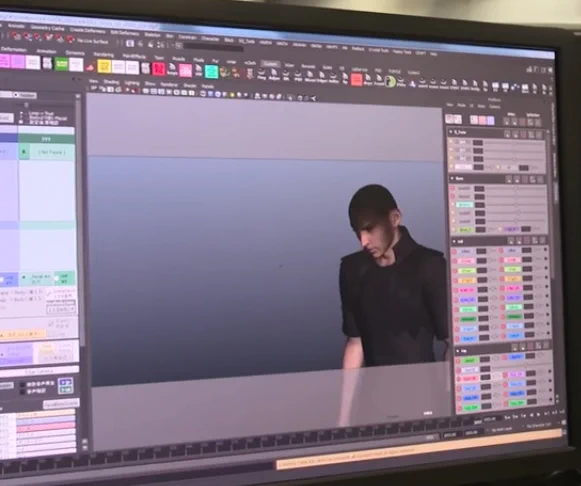The width and height of the screenshot is (581, 486).
Task: Toggle the Make Live magnet icon
Action: tap(70, 40)
